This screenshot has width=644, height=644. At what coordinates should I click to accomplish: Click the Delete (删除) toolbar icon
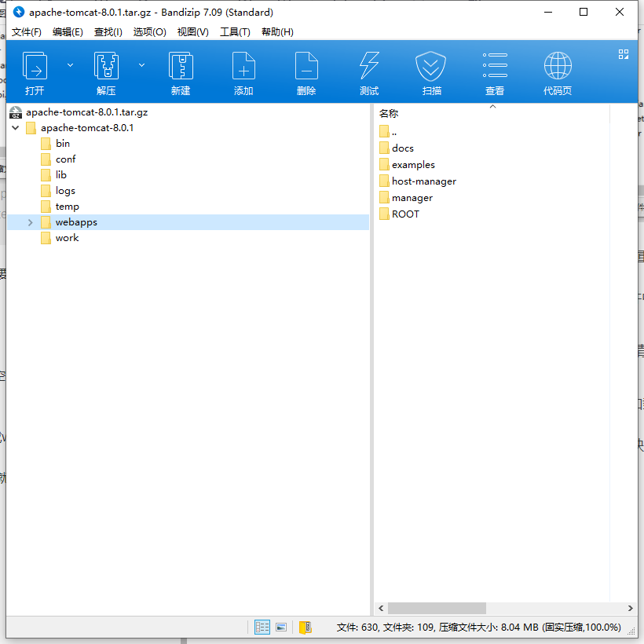pyautogui.click(x=306, y=66)
